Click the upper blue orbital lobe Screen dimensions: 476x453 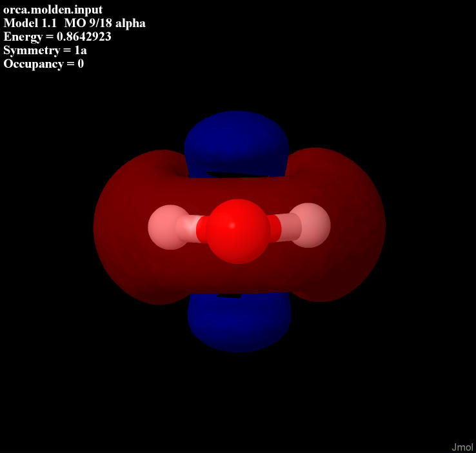tap(236, 145)
